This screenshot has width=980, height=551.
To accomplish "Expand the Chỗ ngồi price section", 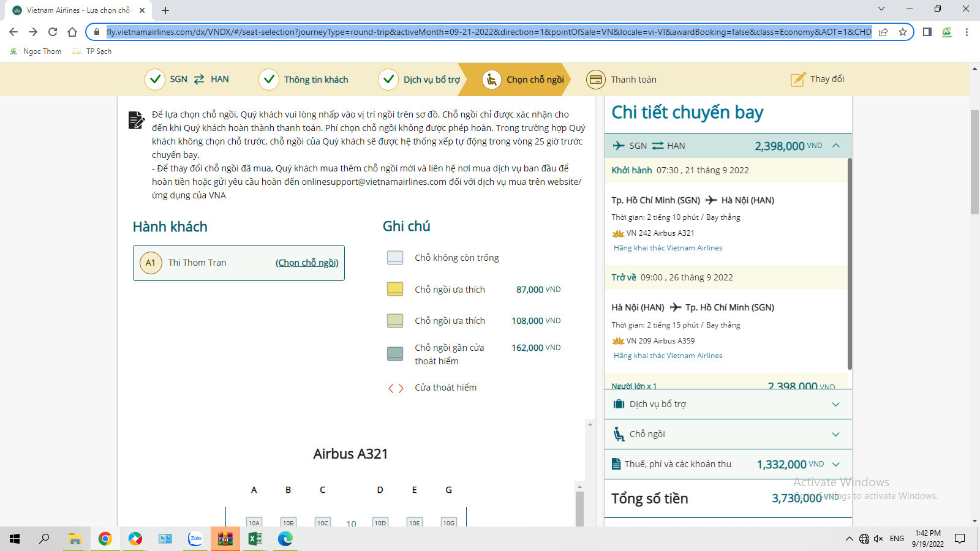I will (x=728, y=434).
